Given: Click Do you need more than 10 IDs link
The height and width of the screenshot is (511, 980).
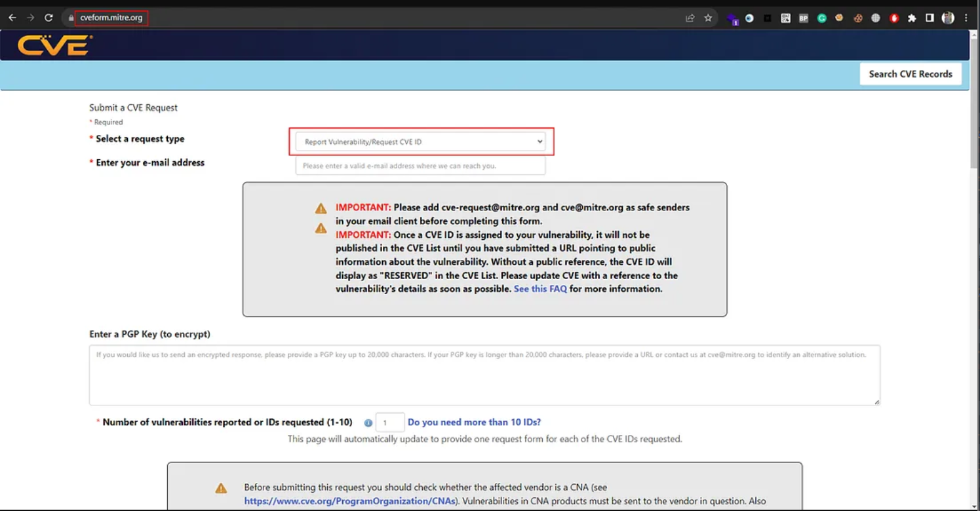Looking at the screenshot, I should (x=474, y=423).
